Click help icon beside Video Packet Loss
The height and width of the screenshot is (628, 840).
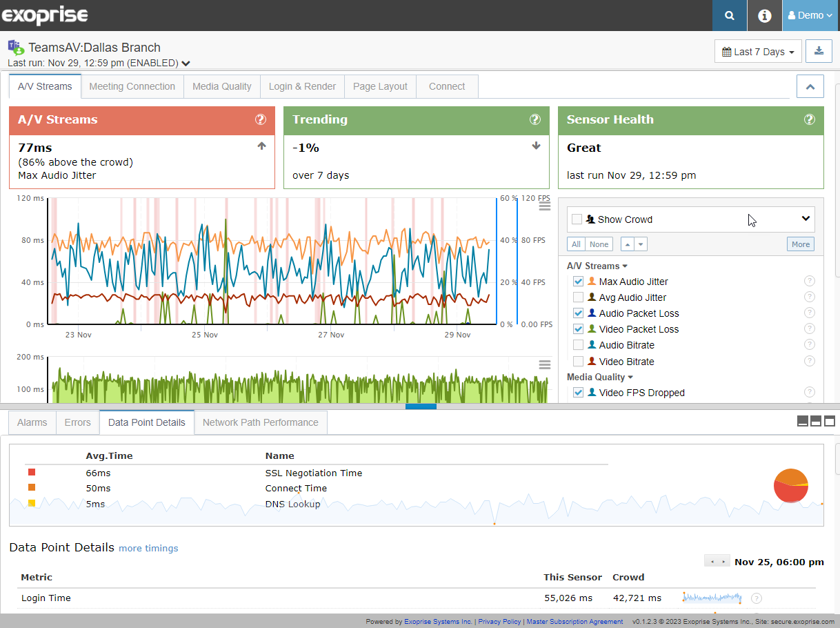[x=810, y=328]
